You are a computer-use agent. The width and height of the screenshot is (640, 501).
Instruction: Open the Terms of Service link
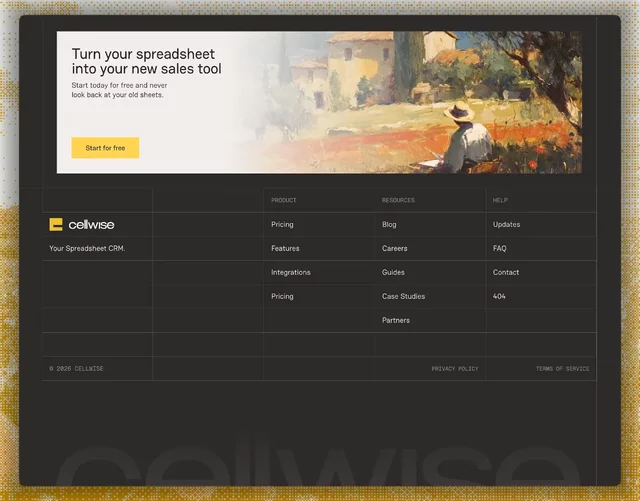click(562, 369)
